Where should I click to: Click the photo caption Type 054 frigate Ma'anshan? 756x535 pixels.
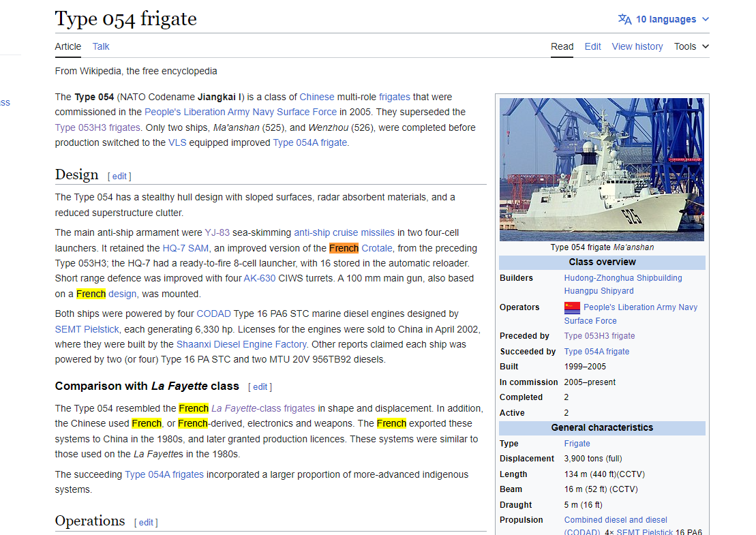click(x=602, y=247)
